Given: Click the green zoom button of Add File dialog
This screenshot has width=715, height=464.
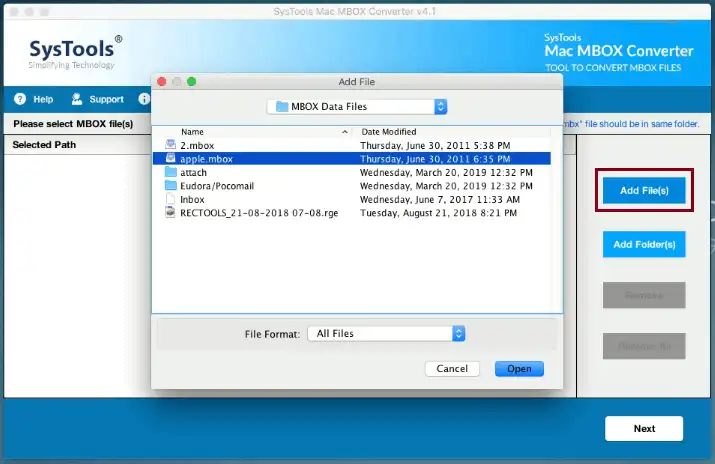Looking at the screenshot, I should click(192, 82).
